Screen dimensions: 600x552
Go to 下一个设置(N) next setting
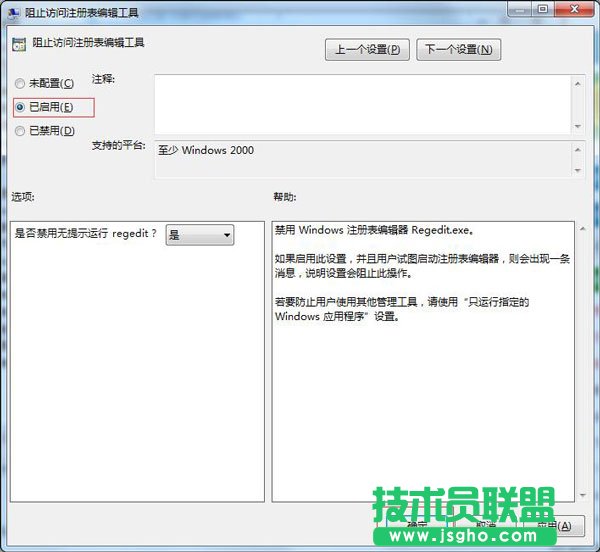[x=458, y=50]
